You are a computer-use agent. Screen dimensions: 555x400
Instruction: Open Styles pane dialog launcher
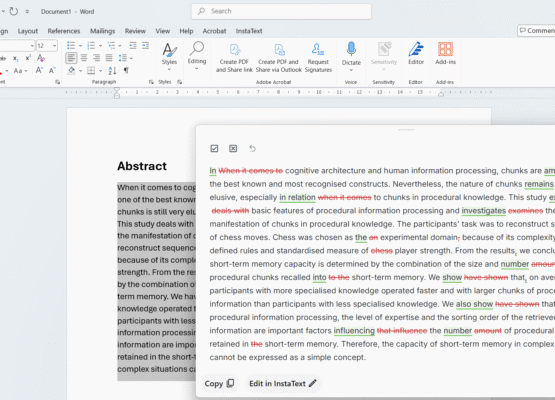[179, 82]
